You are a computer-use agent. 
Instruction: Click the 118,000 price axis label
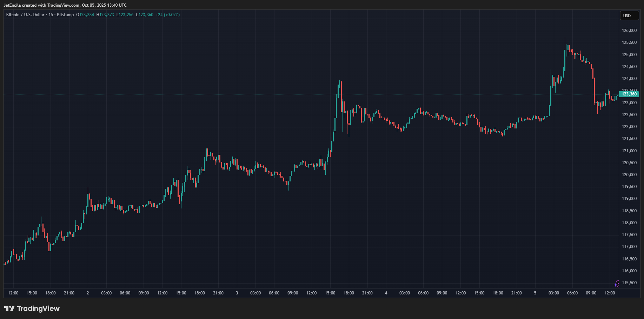(x=629, y=223)
